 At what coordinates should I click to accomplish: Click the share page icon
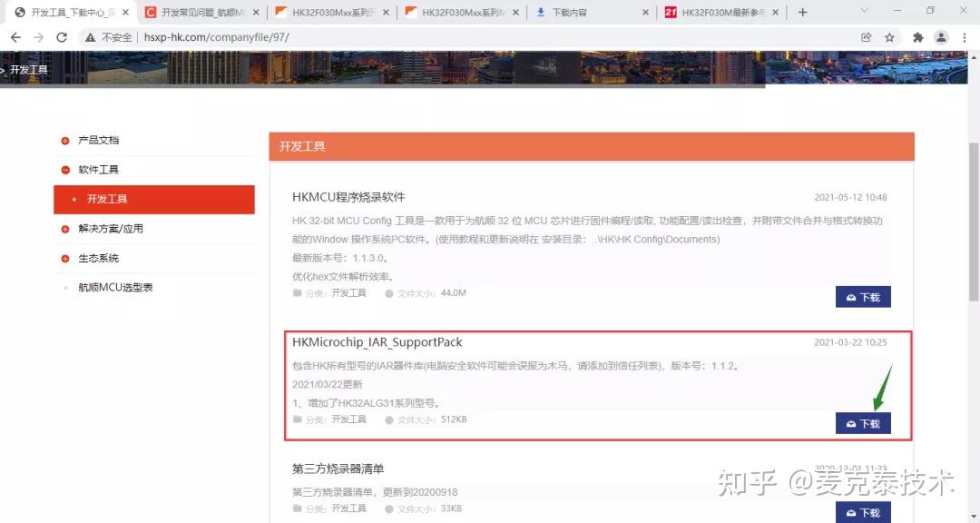(866, 37)
